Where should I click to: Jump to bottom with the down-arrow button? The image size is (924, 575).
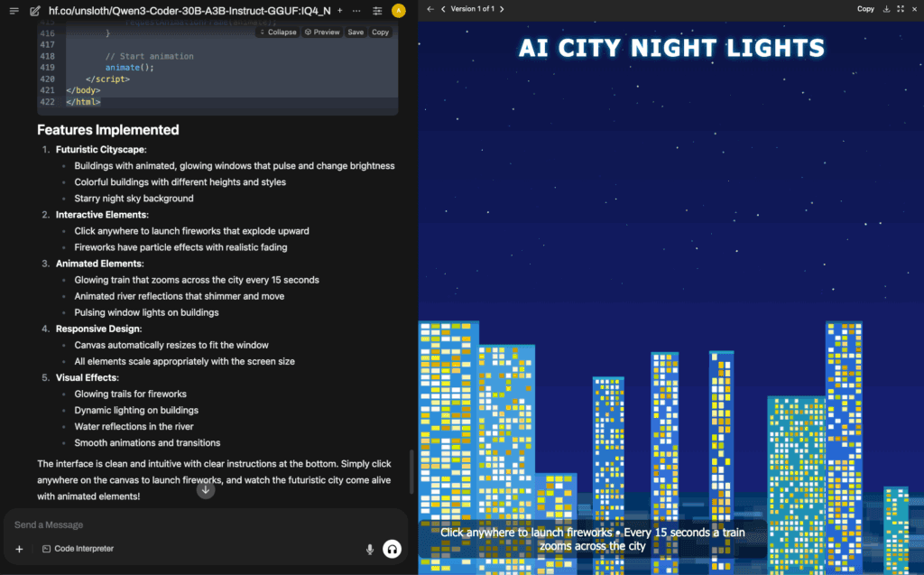click(206, 489)
